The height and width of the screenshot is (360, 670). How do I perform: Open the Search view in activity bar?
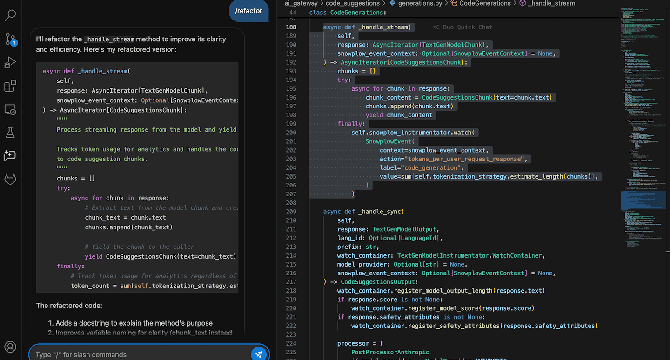10,16
